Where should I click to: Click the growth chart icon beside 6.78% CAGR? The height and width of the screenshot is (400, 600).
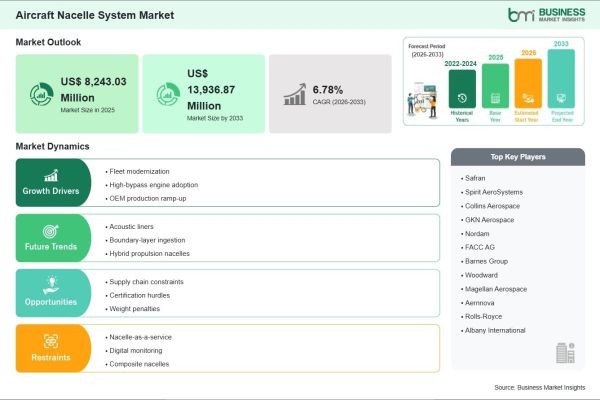click(295, 94)
